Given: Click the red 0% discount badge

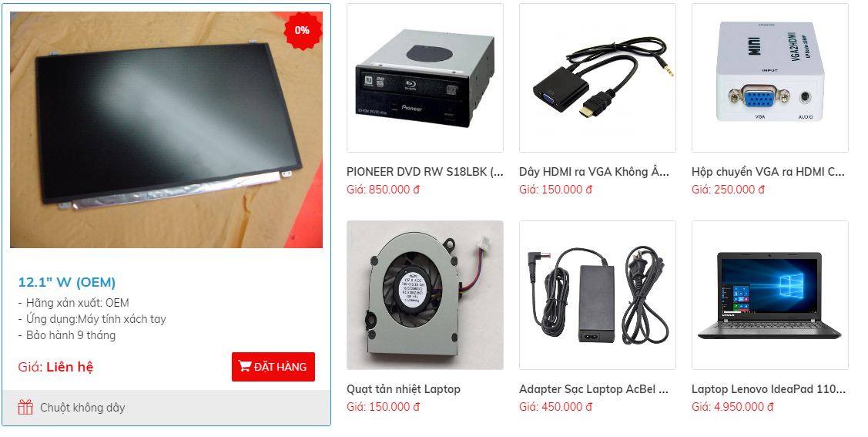Looking at the screenshot, I should [x=302, y=31].
